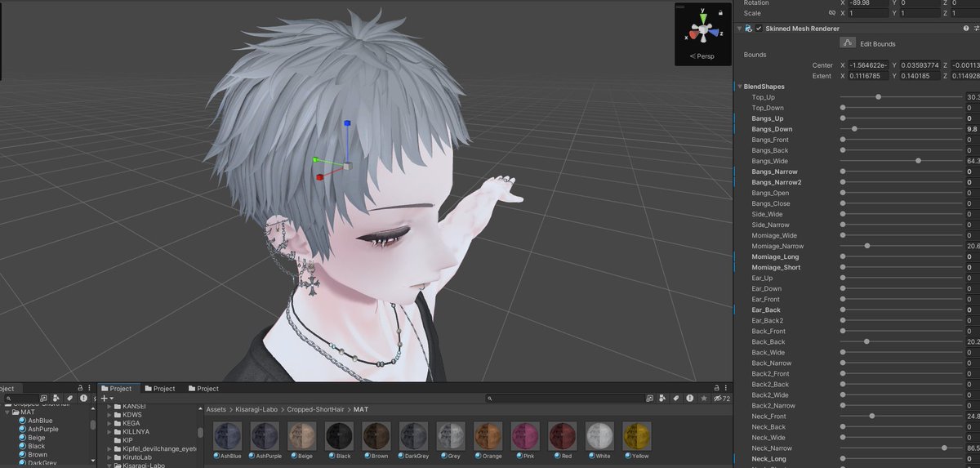The image size is (980, 468).
Task: Select the Black material thumbnail
Action: (339, 435)
